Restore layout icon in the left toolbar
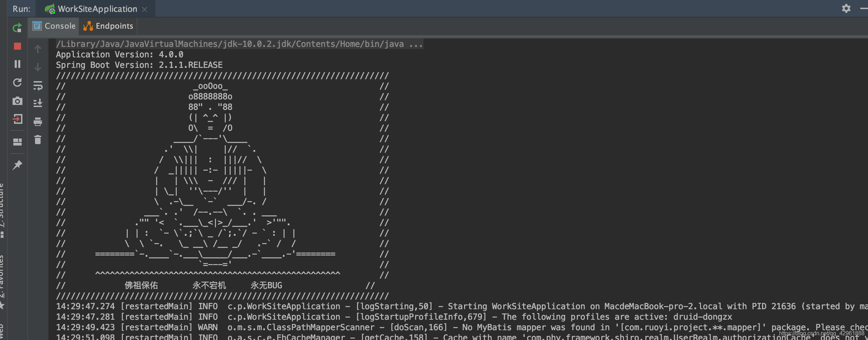The width and height of the screenshot is (868, 340). pos(17,142)
